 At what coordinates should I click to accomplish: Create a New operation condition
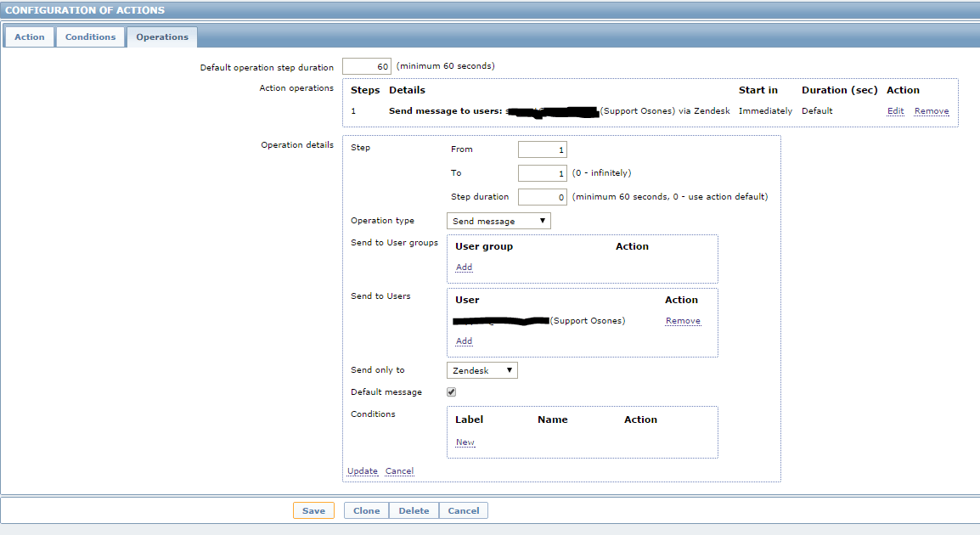click(465, 442)
